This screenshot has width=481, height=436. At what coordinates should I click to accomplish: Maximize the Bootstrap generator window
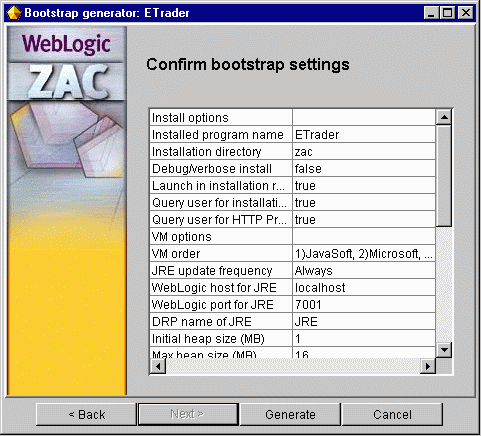tap(447, 13)
